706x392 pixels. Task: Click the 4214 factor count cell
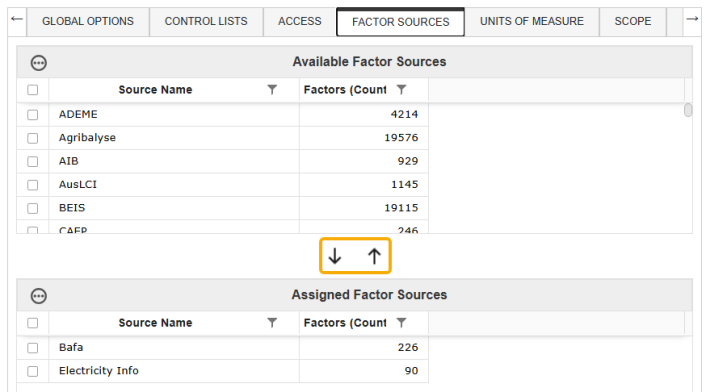(x=364, y=115)
